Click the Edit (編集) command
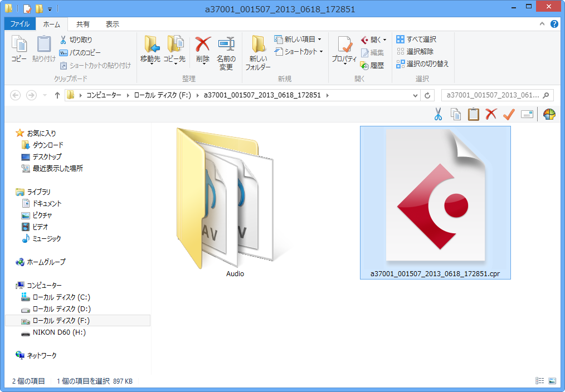 (373, 52)
